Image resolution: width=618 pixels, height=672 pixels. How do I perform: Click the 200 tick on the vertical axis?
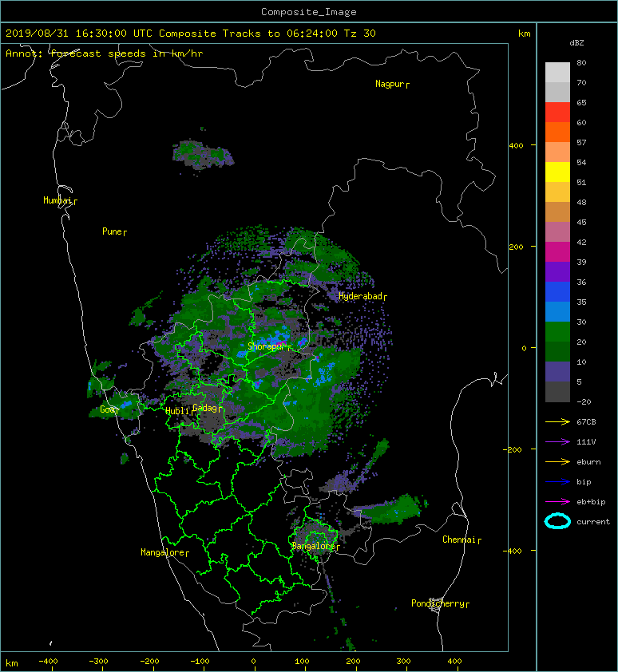point(517,247)
